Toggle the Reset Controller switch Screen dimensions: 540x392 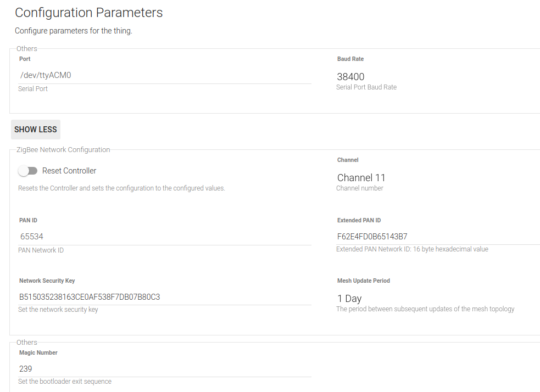pyautogui.click(x=27, y=171)
